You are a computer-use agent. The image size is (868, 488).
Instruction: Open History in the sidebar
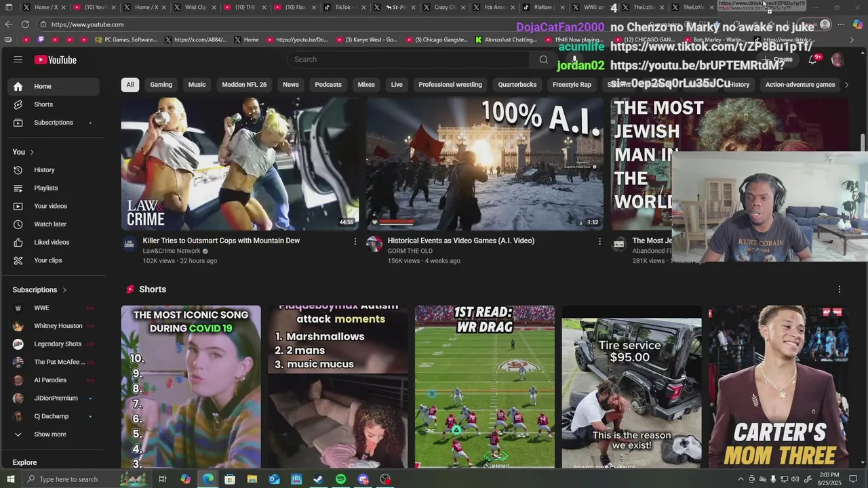click(x=54, y=170)
